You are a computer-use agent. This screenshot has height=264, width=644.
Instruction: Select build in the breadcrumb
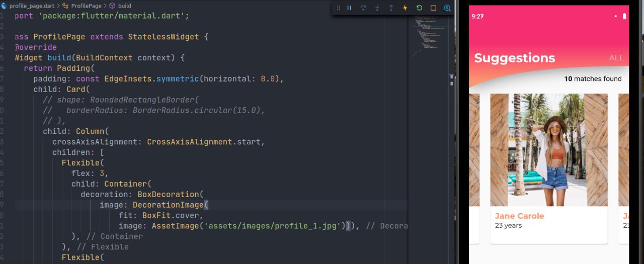point(125,6)
